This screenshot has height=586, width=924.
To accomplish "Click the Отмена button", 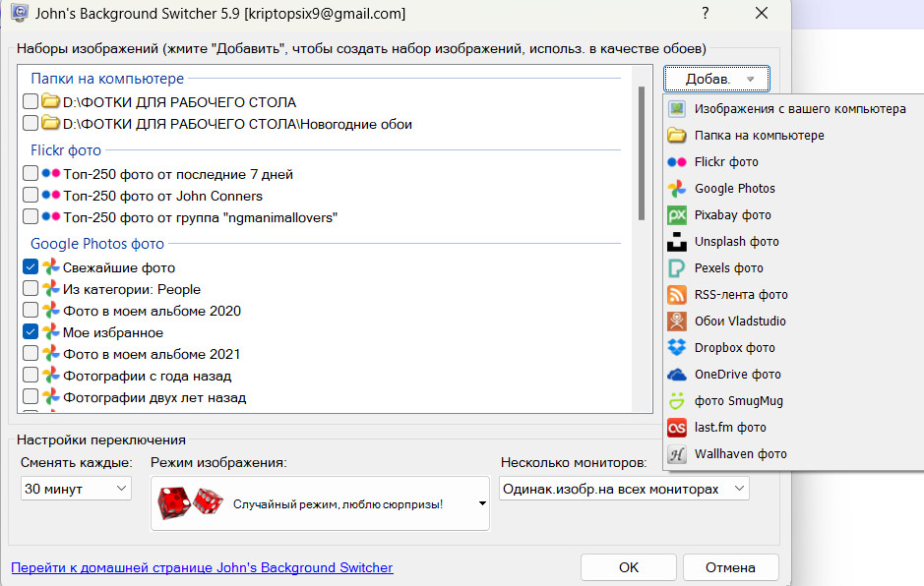I will [730, 567].
